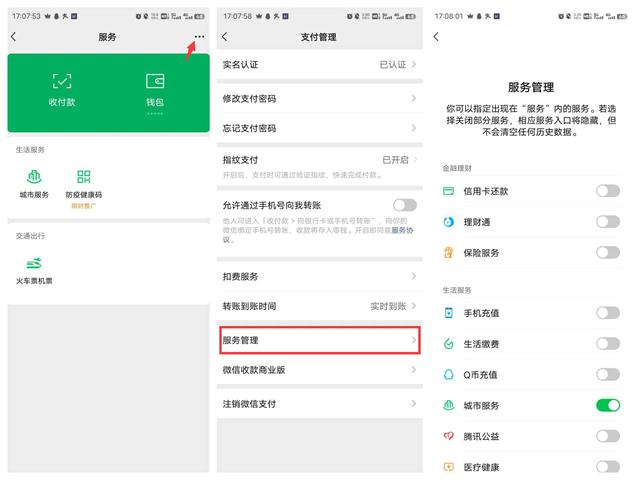Open 城市服务 in the 服务 screen grid
This screenshot has width=640, height=480.
point(34,177)
